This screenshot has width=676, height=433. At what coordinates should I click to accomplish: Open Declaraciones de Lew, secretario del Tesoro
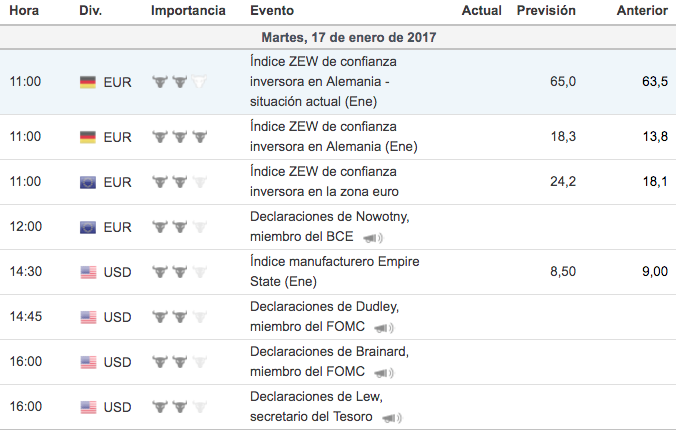tap(314, 406)
